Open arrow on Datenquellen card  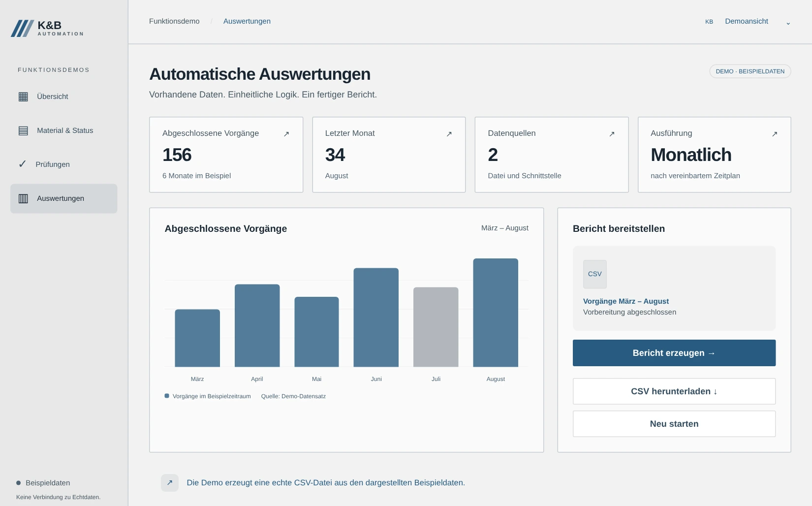pyautogui.click(x=612, y=134)
